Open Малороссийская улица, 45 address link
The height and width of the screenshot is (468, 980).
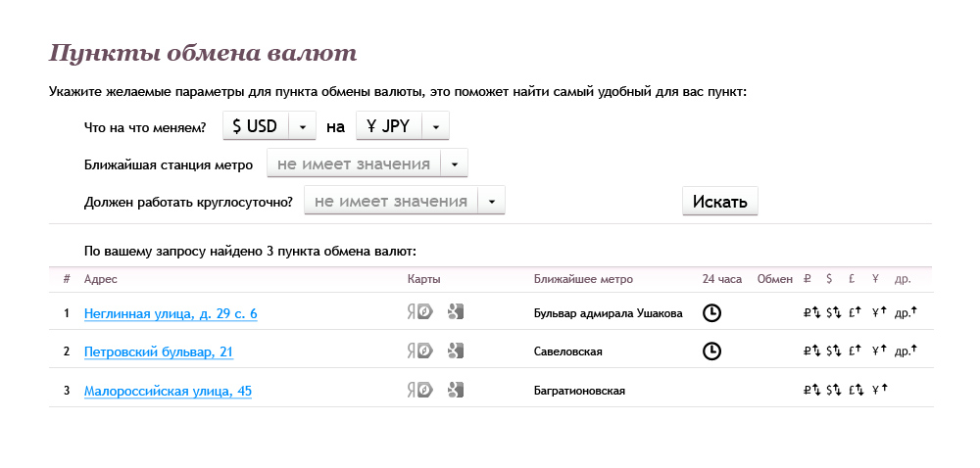coord(168,391)
